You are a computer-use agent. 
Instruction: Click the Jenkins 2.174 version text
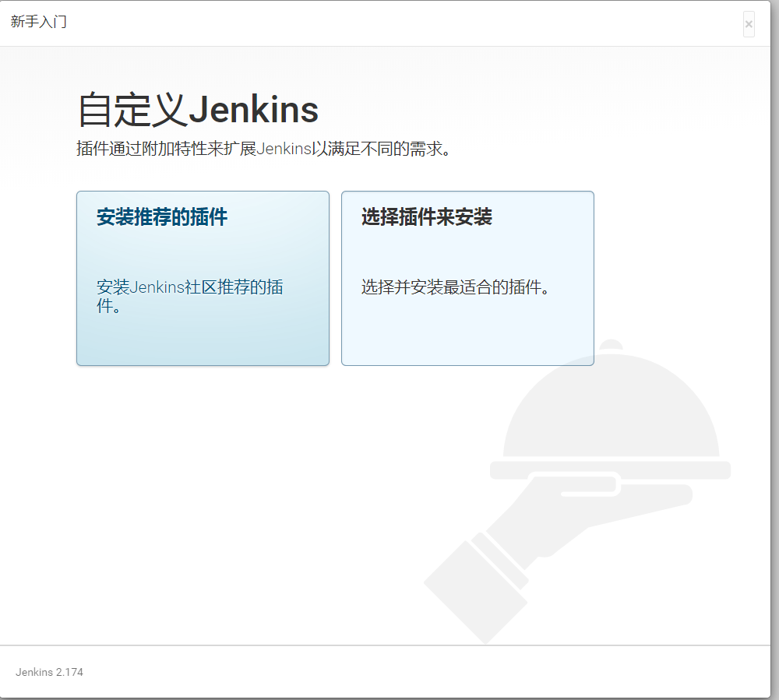pyautogui.click(x=49, y=672)
